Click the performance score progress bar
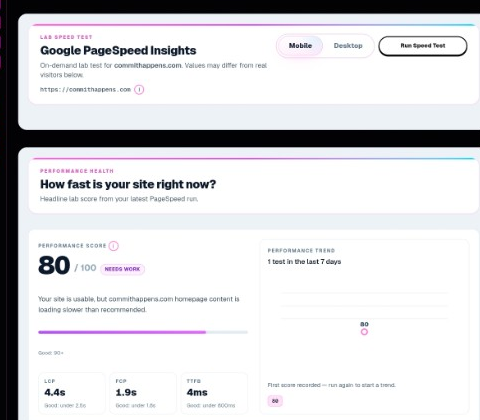This screenshot has width=480, height=420. (x=143, y=332)
